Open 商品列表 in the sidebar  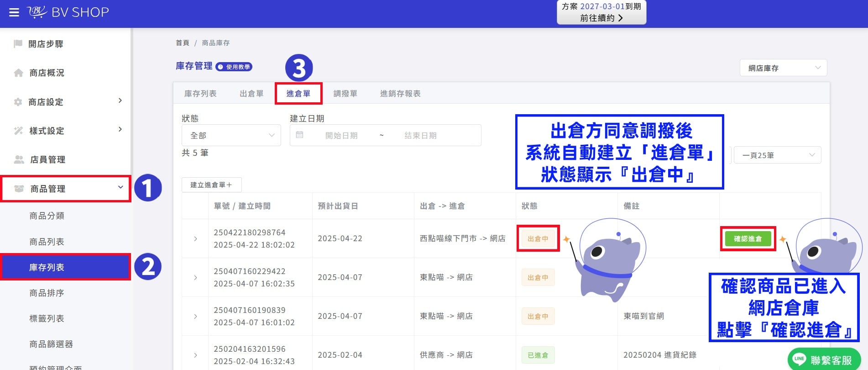47,242
